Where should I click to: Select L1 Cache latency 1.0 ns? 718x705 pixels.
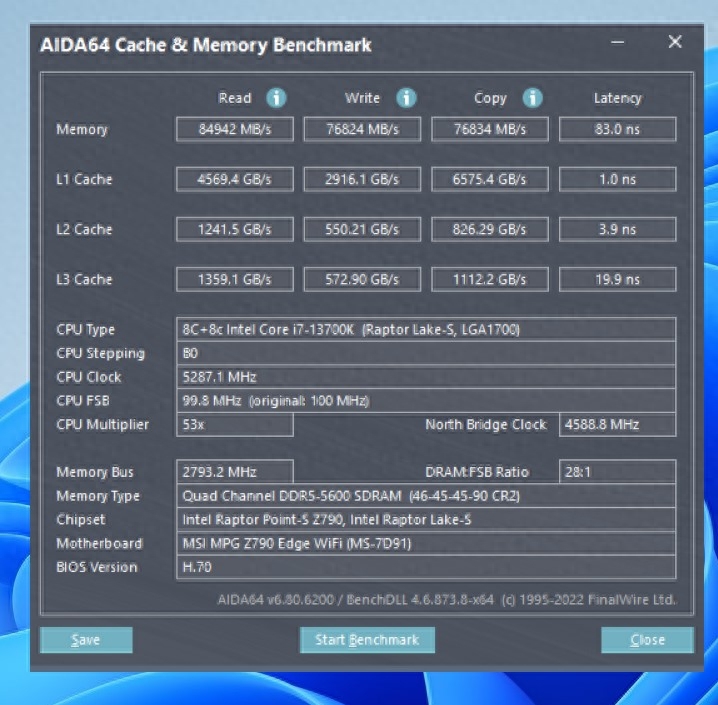617,179
